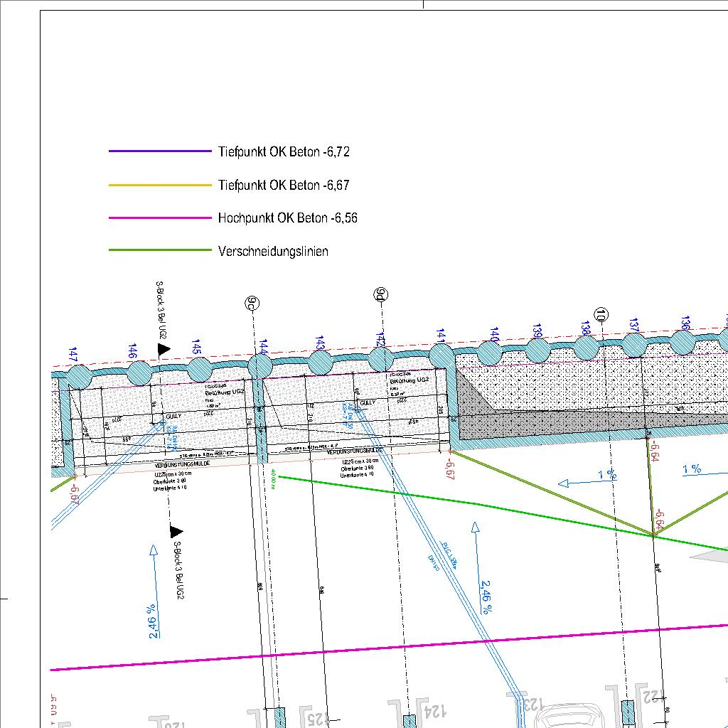The height and width of the screenshot is (728, 728).
Task: Click the purple legend line for Tiefpunkt -6,72
Action: (x=160, y=151)
